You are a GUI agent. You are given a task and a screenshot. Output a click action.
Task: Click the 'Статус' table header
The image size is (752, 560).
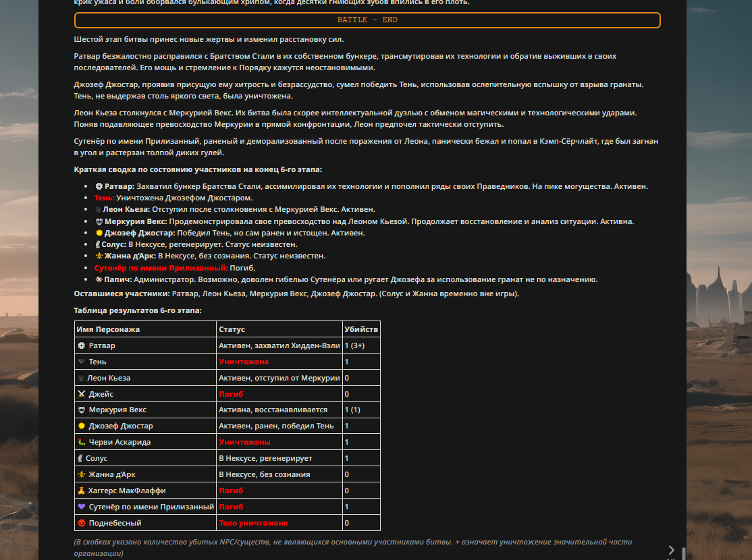(x=279, y=329)
